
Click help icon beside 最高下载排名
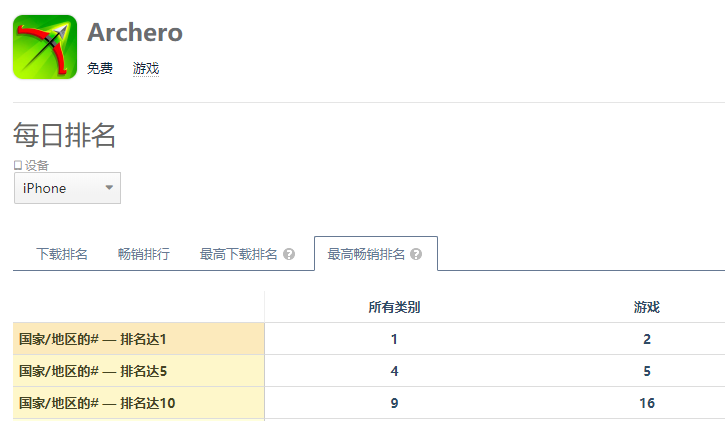tap(289, 254)
